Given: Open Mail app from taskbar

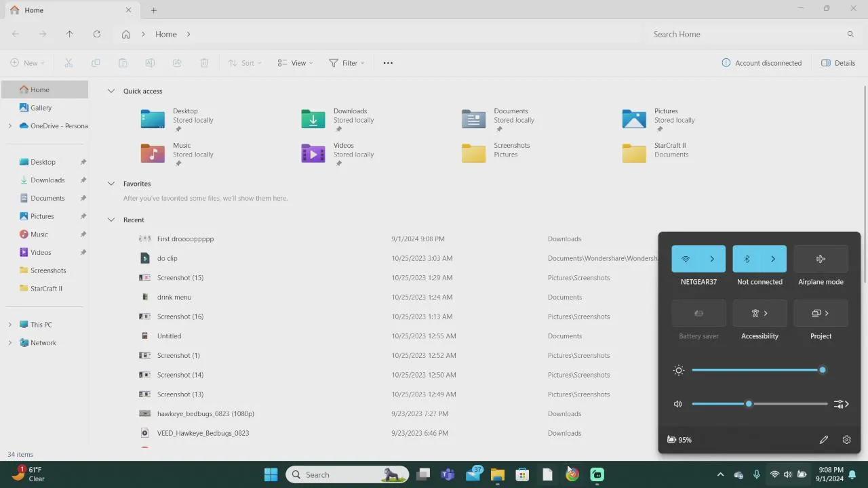Looking at the screenshot, I should point(473,474).
